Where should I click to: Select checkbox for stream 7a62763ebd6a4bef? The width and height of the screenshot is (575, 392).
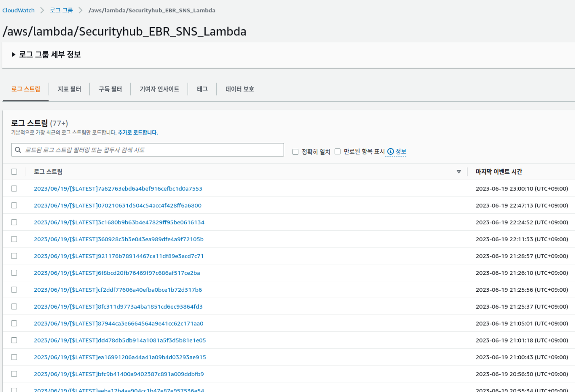(x=14, y=189)
